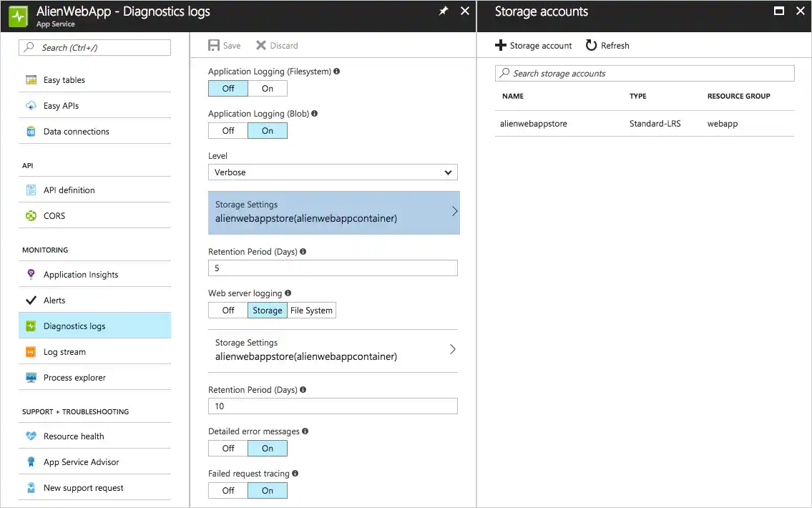This screenshot has width=812, height=508.
Task: Set Application Logging (Blob) to On
Action: pos(268,131)
